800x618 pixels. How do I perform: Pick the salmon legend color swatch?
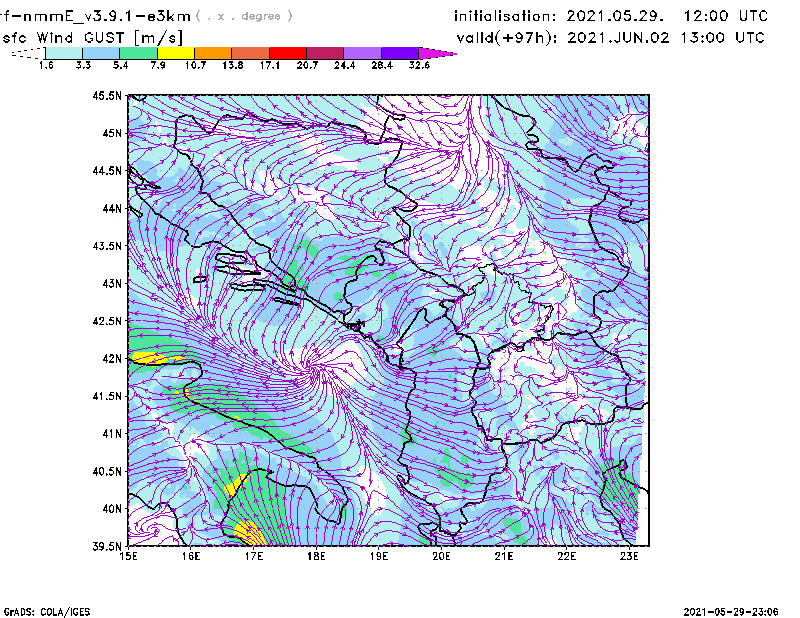coord(251,53)
